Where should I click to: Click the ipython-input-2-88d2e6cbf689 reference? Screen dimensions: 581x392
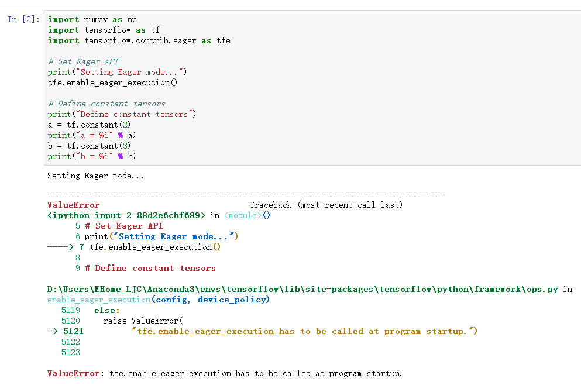[126, 215]
